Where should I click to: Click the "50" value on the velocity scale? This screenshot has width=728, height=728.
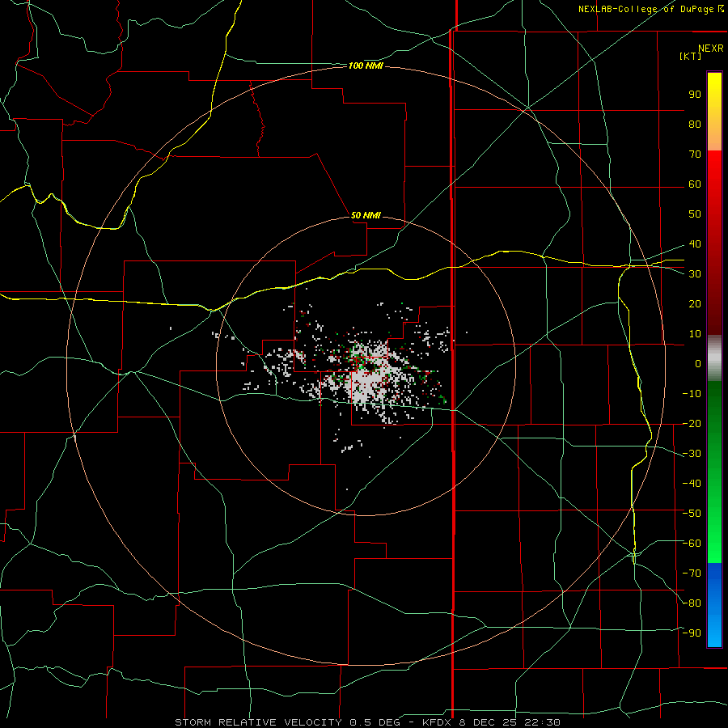695,214
